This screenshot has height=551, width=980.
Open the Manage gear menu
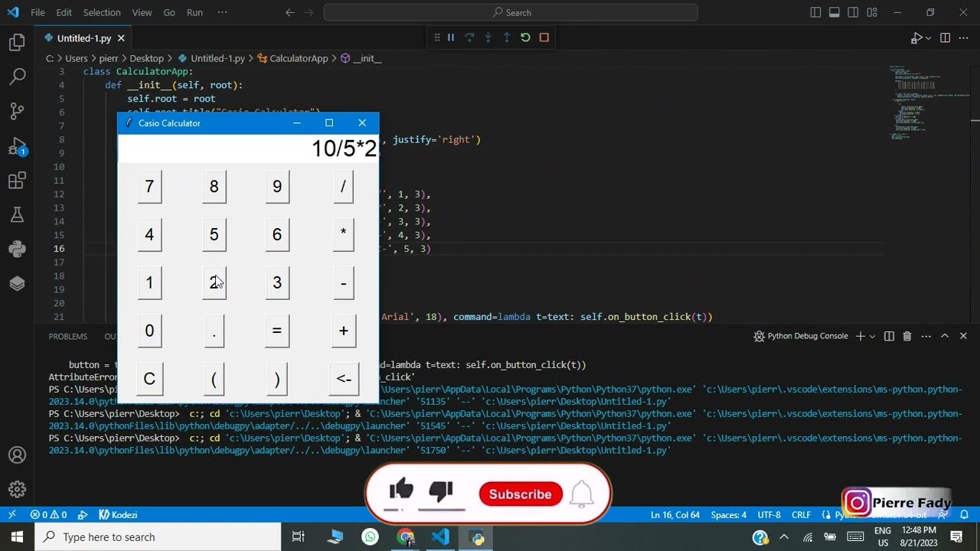[17, 489]
